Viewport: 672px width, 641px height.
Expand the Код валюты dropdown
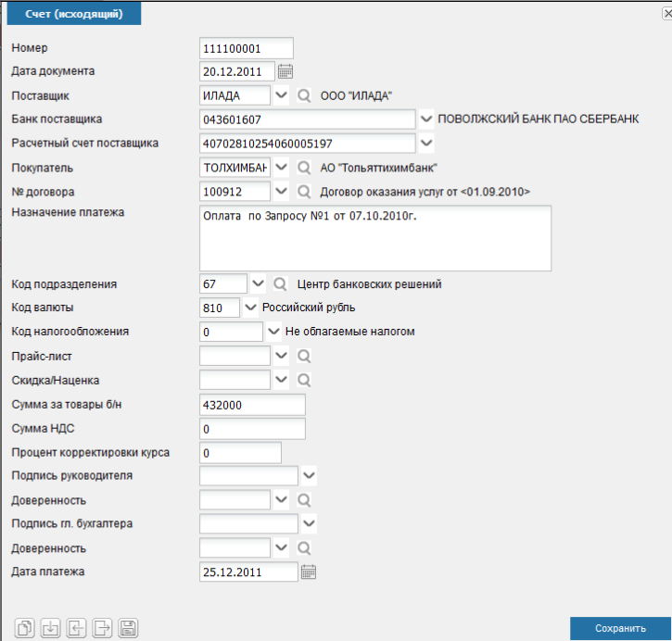tap(250, 308)
